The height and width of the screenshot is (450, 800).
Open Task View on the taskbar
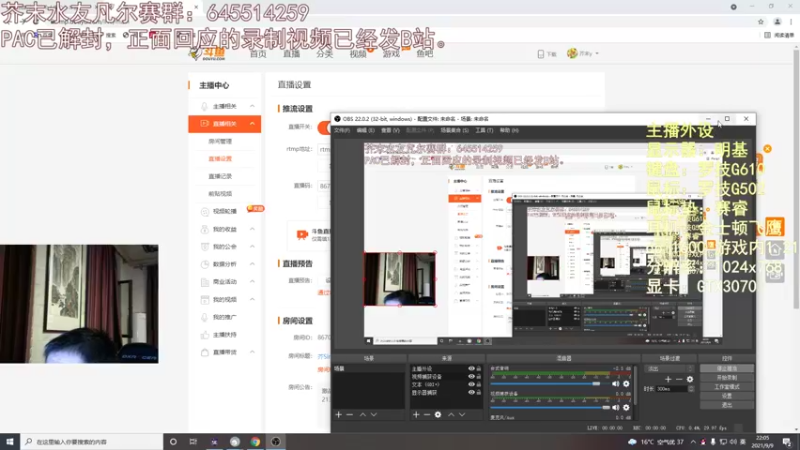pos(193,442)
